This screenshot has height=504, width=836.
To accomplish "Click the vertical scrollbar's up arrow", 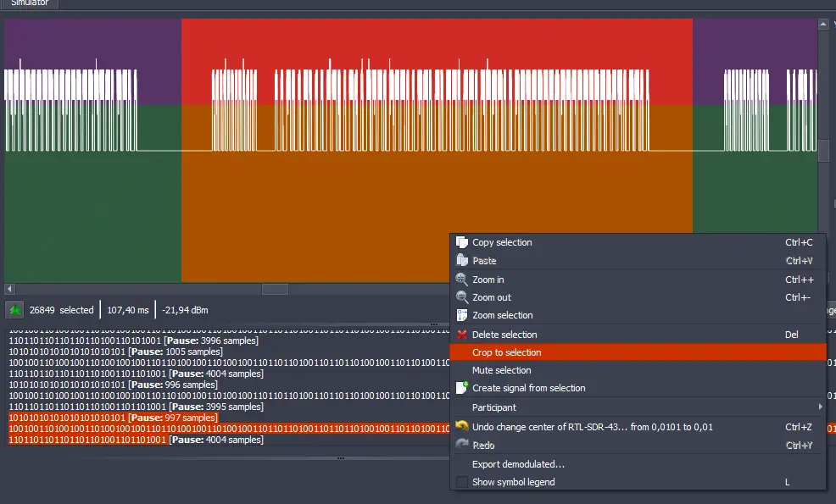I will coord(823,25).
